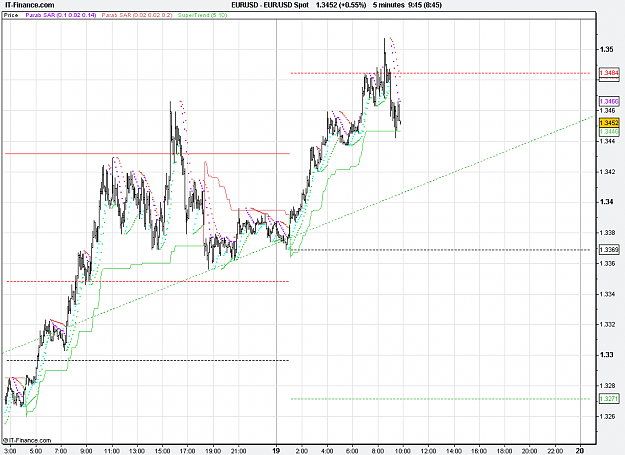This screenshot has height=455, width=625.
Task: Click the 1.35 price axis label
Action: (606, 49)
